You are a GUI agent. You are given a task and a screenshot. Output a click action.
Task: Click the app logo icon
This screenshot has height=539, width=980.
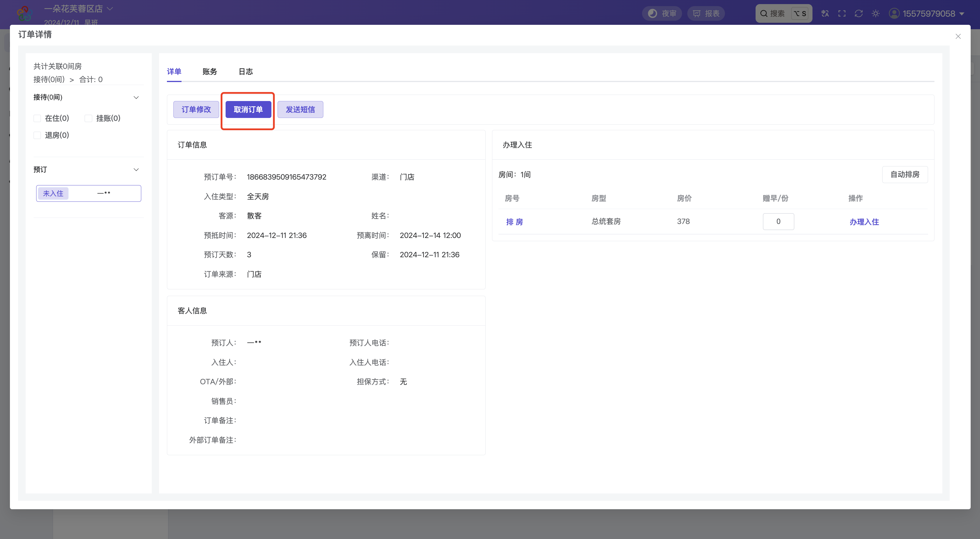click(x=24, y=14)
